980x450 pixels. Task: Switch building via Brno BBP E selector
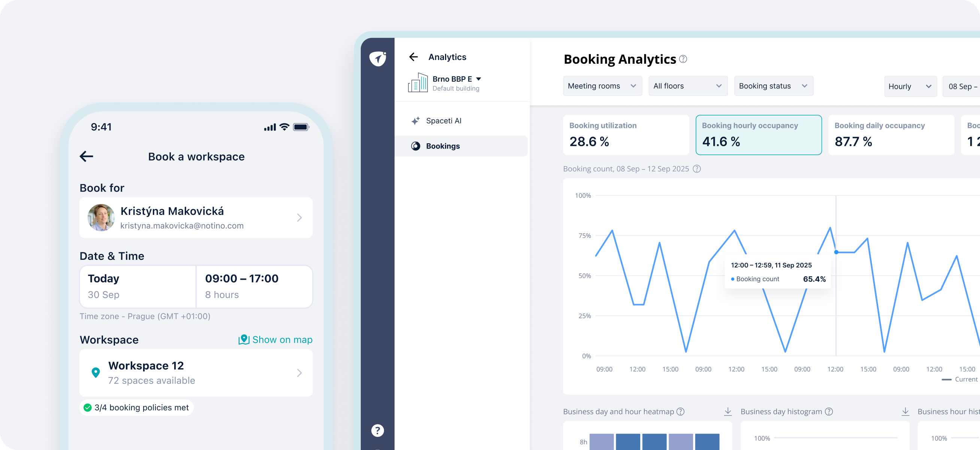pos(457,79)
